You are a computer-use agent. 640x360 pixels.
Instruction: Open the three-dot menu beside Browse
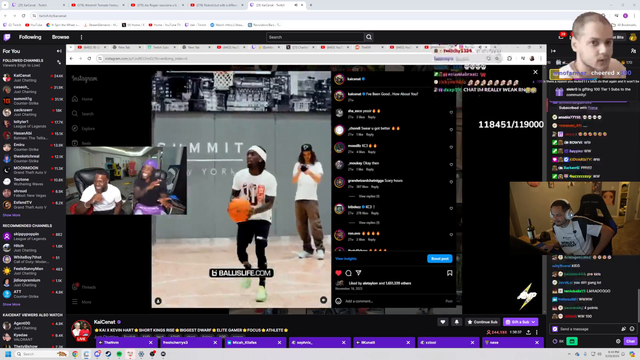click(x=81, y=37)
